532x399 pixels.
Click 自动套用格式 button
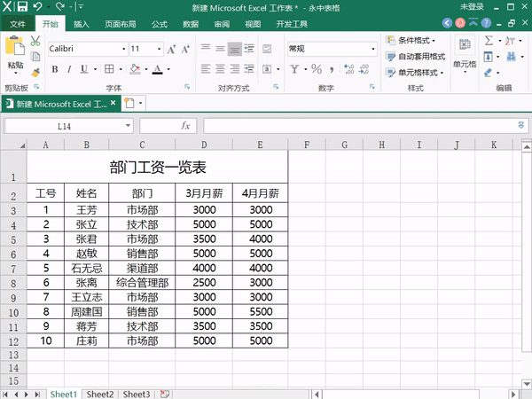click(x=416, y=57)
